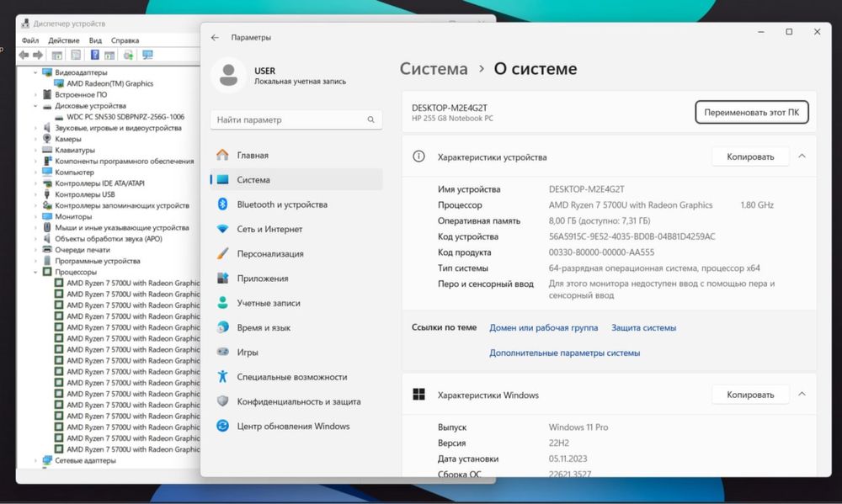
Task: Open Домен или рабочая группа link
Action: pyautogui.click(x=543, y=327)
